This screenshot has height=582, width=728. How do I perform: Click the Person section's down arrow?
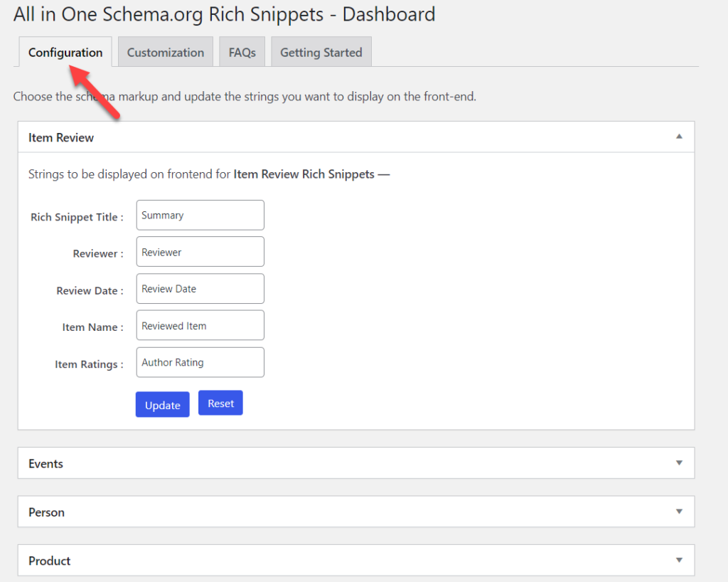[x=679, y=512]
